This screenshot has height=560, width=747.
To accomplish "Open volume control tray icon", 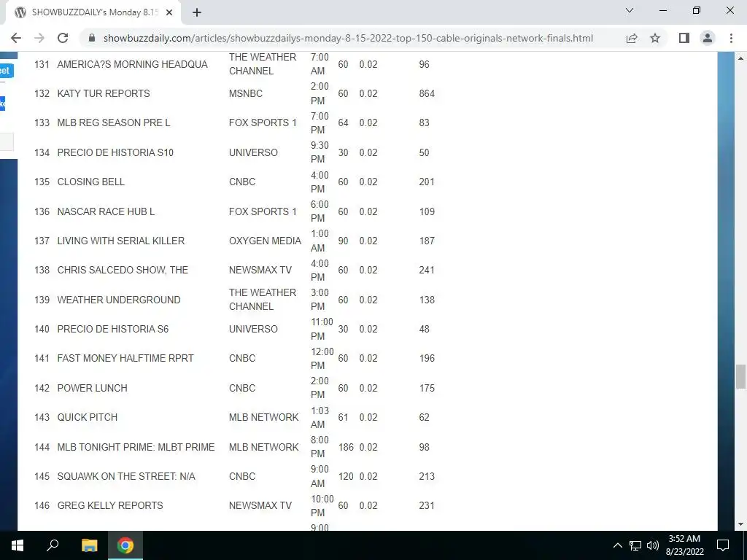I will 653,545.
